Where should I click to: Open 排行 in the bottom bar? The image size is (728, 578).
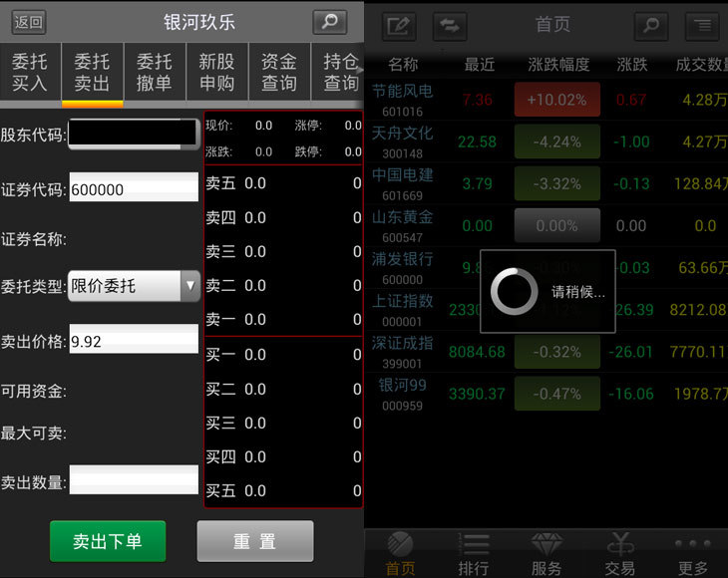474,553
